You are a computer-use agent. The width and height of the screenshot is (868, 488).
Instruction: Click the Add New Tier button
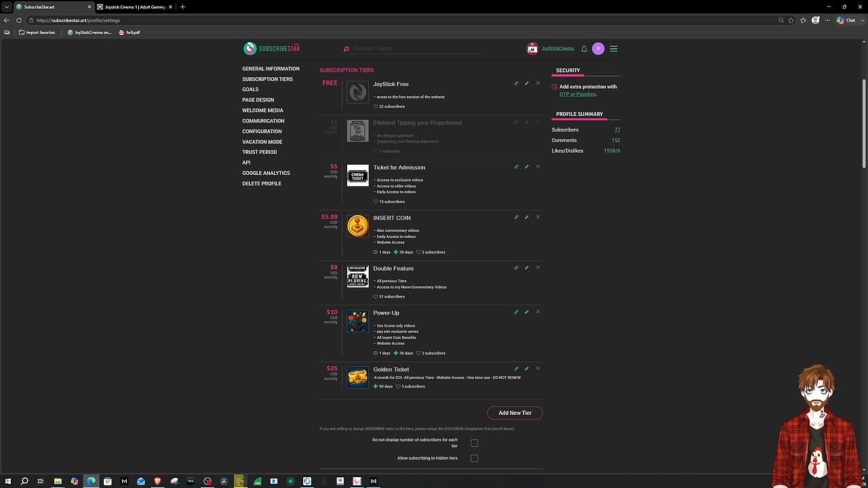515,413
